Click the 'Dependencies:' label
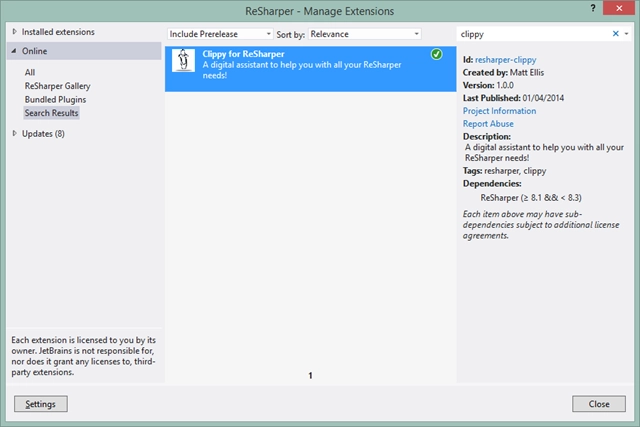Screen dimensions: 640x427 point(492,184)
